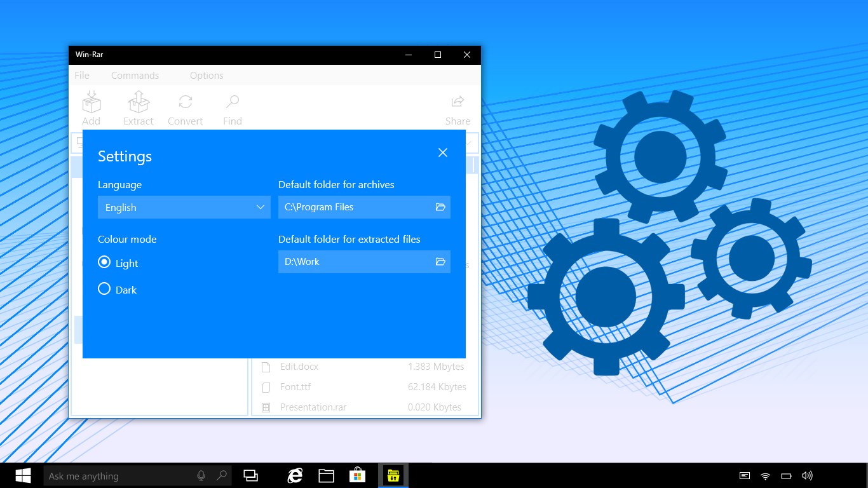Screen dimensions: 868x488
Task: Click the 0.020 Kbytes size value
Action: [x=435, y=407]
